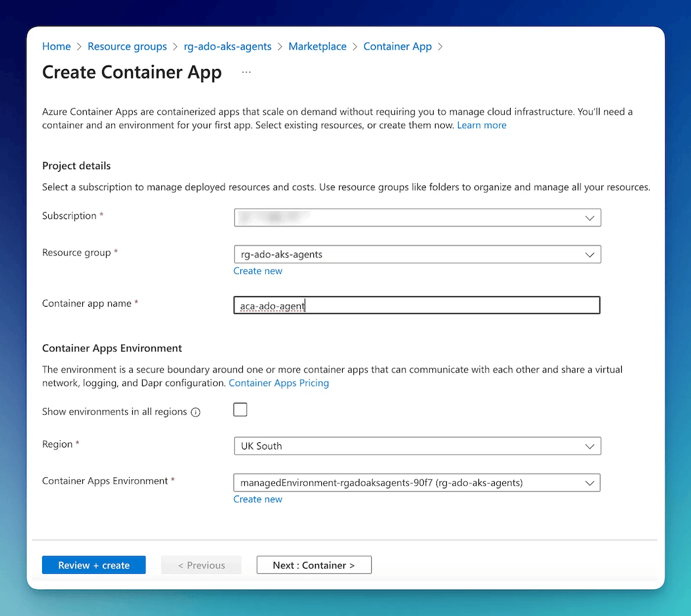691x616 pixels.
Task: Click the Next : Container button
Action: click(314, 565)
